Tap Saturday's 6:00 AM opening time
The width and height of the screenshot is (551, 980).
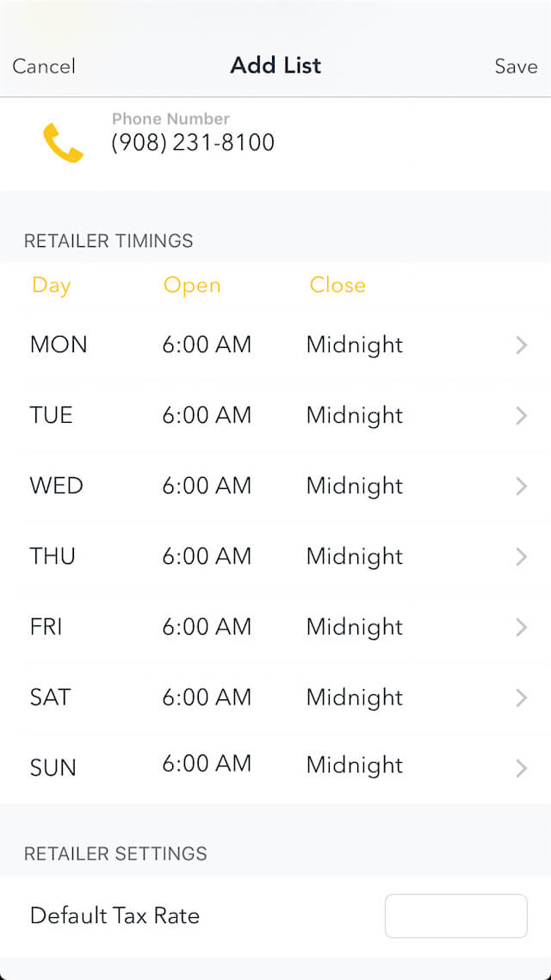point(207,697)
